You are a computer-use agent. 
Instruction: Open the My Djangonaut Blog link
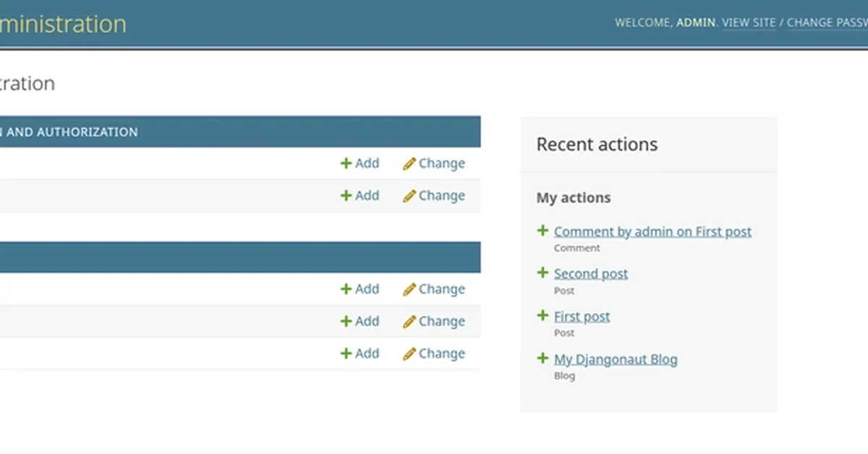616,359
